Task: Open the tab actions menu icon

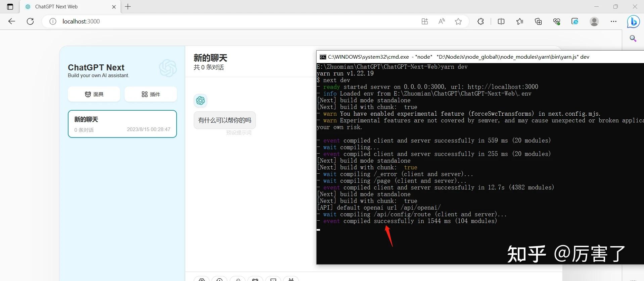Action: point(10,7)
